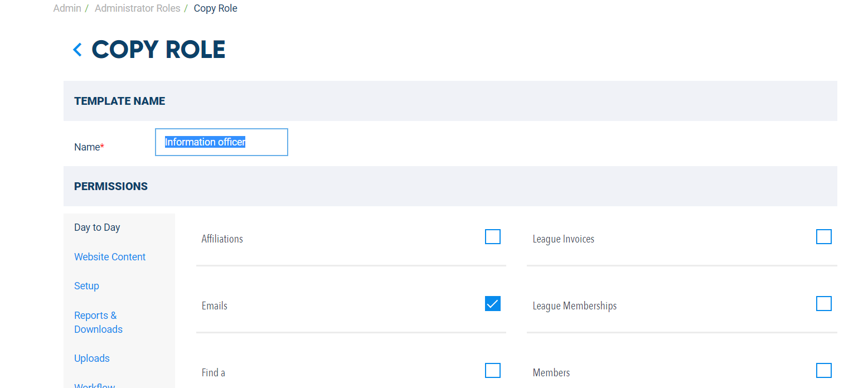Tick the League Invoices checkbox
868x388 pixels.
(824, 237)
